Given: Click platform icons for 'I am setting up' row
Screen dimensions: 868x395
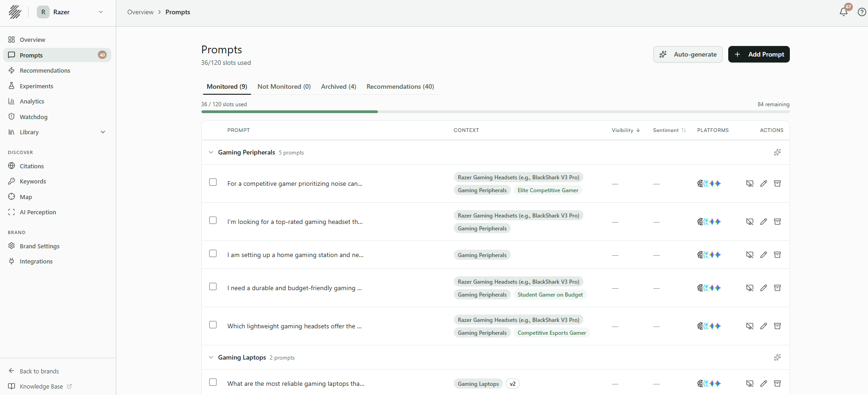Looking at the screenshot, I should (x=709, y=255).
